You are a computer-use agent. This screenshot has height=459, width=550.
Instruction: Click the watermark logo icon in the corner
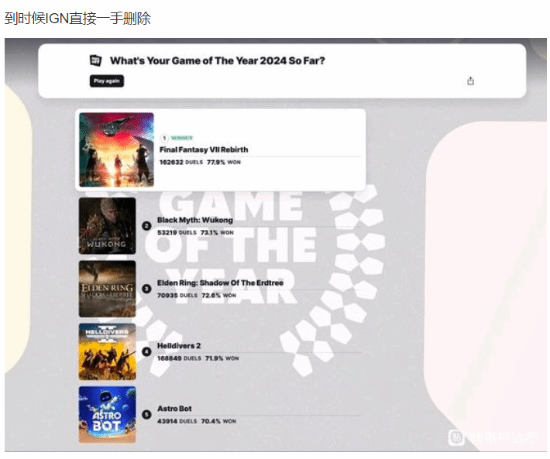pyautogui.click(x=457, y=437)
